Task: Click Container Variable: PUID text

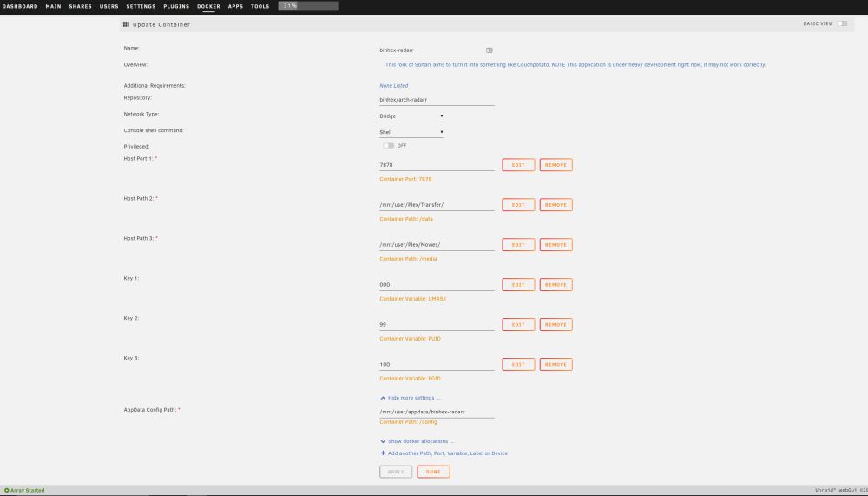Action: coord(411,339)
